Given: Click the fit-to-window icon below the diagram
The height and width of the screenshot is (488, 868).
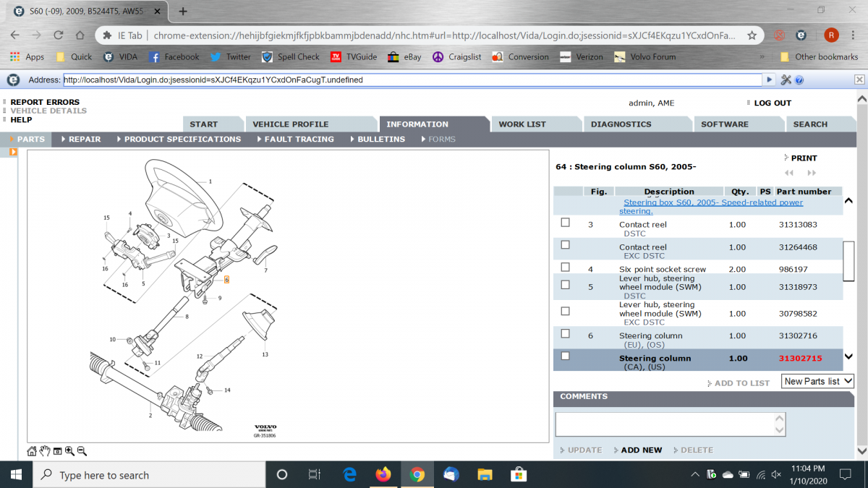Looking at the screenshot, I should (x=57, y=451).
